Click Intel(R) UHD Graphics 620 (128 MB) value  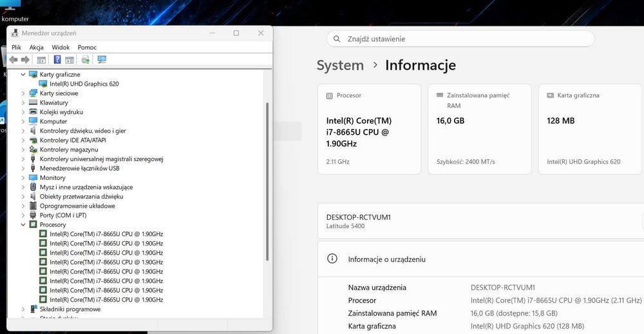point(527,326)
